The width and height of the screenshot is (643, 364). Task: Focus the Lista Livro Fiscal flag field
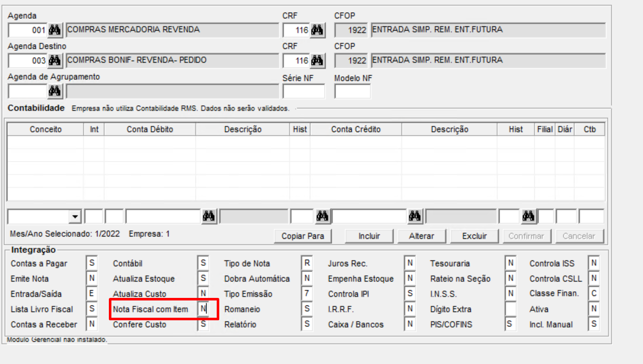click(x=92, y=309)
